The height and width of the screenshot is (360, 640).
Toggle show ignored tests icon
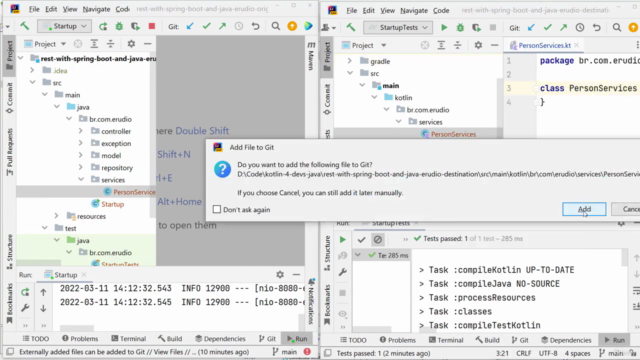click(x=378, y=240)
